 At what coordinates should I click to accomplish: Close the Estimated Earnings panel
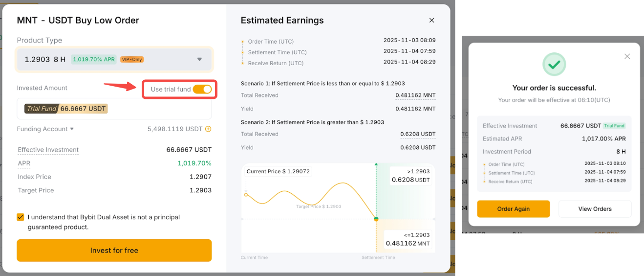tap(431, 21)
